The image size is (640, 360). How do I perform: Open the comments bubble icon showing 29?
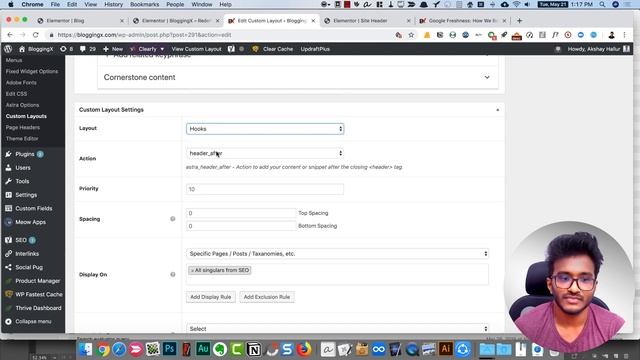pos(83,49)
